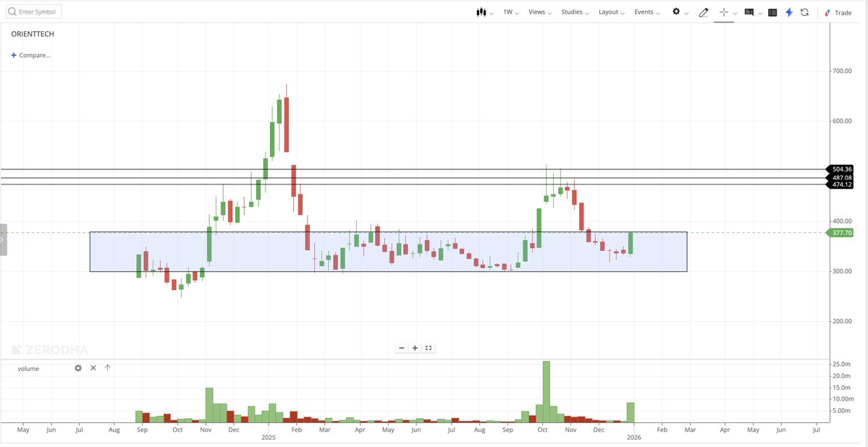Viewport: 868px width, 447px height.
Task: Click the 487.08 price line label
Action: (x=841, y=178)
